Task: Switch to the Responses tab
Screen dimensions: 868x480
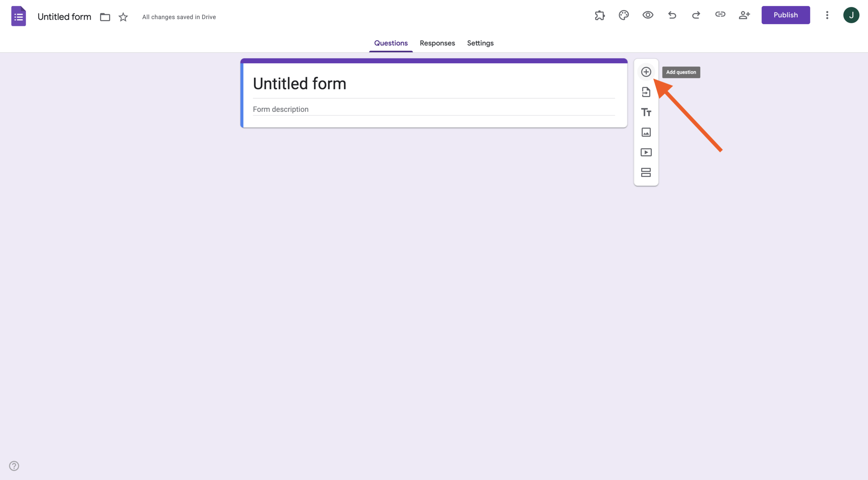Action: (437, 43)
